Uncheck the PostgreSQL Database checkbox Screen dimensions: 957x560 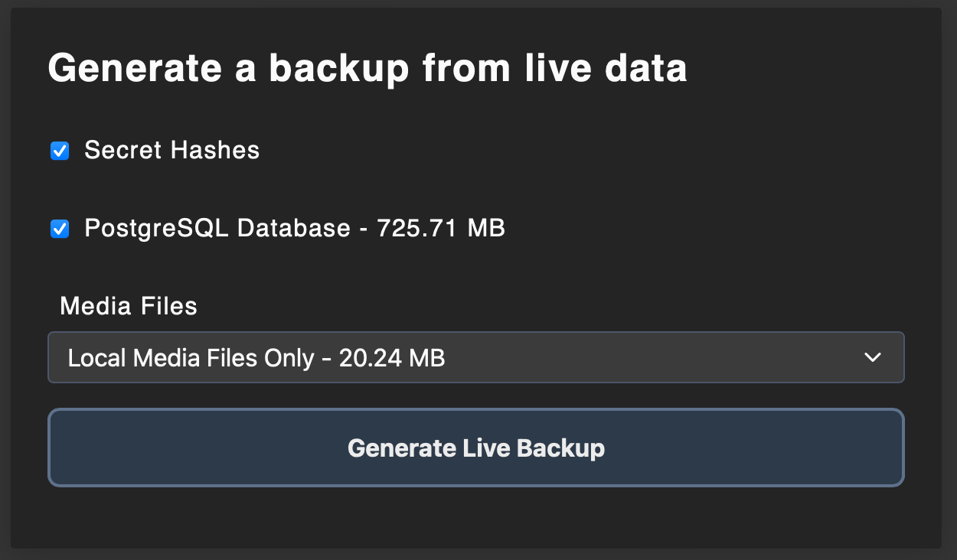coord(60,229)
